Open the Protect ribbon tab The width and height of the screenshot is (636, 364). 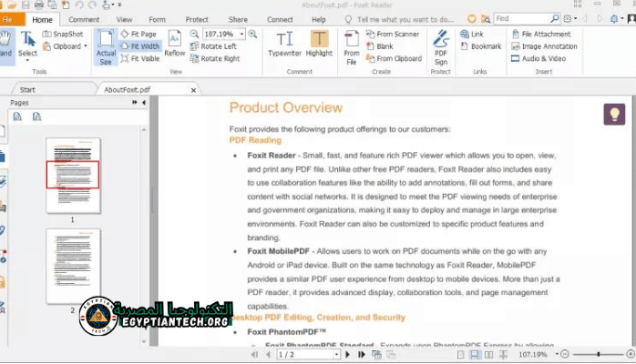tap(196, 19)
